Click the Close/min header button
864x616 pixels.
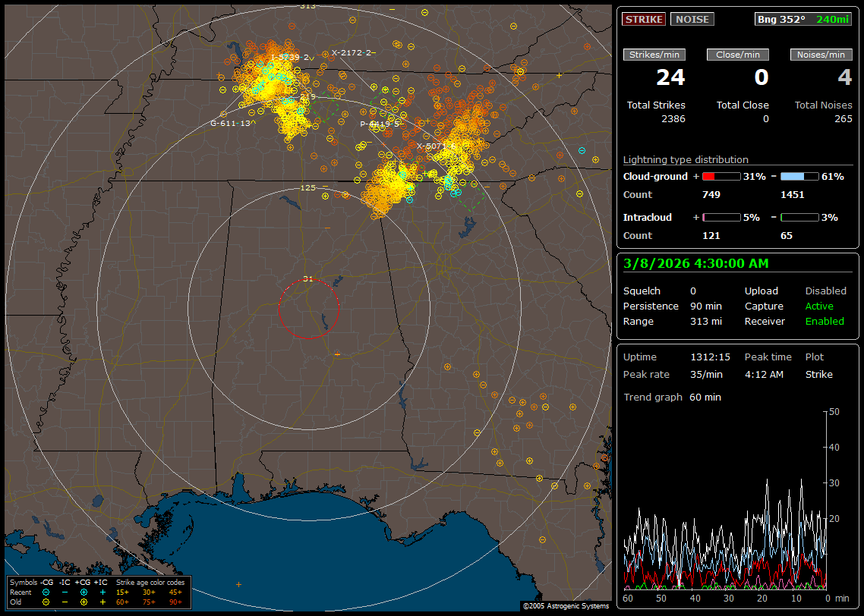click(x=738, y=55)
